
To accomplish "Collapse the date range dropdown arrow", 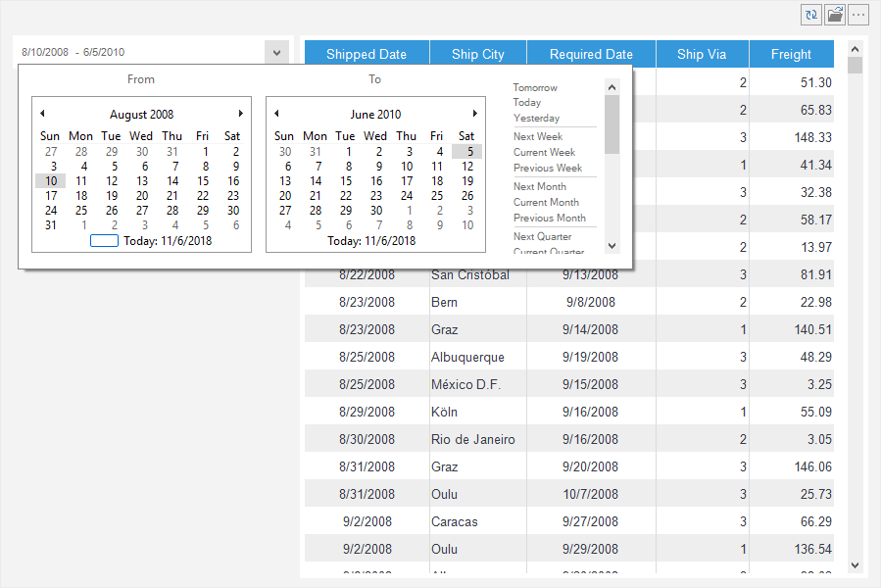I will [276, 52].
